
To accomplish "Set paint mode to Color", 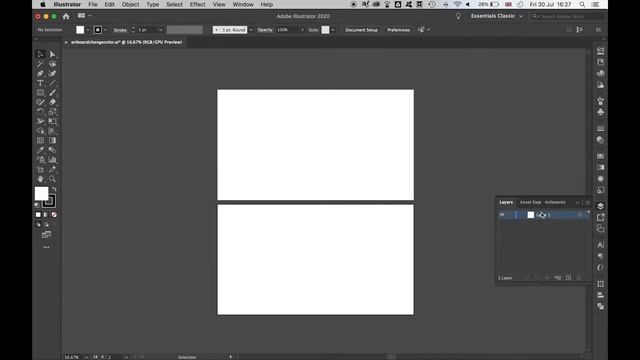I will (x=38, y=215).
